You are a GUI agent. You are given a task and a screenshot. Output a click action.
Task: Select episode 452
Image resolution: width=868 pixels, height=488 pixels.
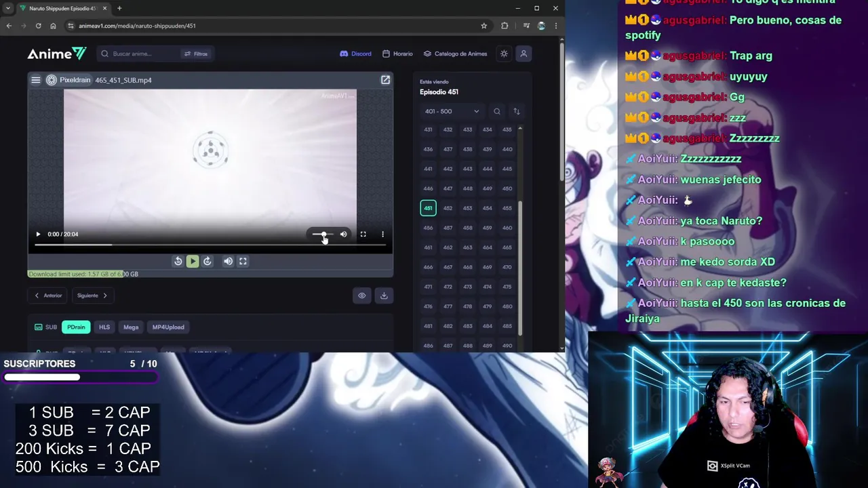pyautogui.click(x=448, y=208)
